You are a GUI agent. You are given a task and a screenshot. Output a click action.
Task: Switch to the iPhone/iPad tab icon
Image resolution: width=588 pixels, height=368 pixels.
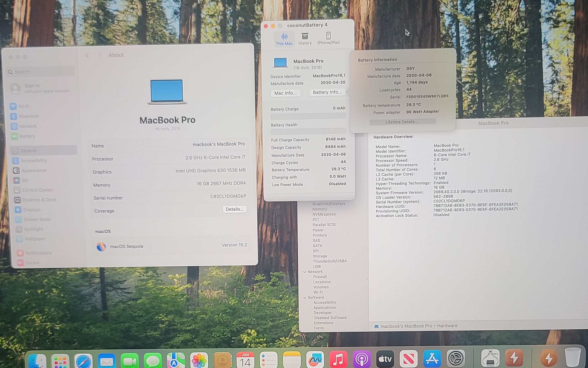pyautogui.click(x=328, y=38)
